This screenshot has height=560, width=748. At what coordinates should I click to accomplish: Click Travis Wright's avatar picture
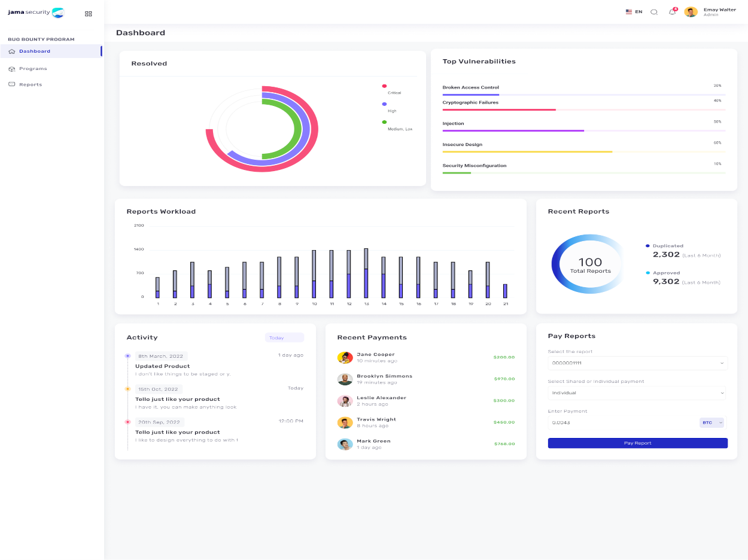point(345,422)
